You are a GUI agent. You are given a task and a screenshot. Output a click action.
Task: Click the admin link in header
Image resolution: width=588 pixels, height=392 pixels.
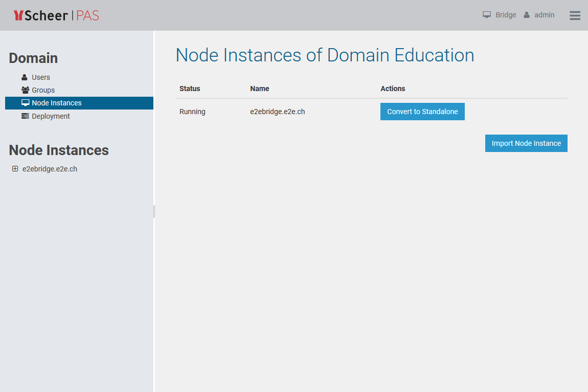544,15
